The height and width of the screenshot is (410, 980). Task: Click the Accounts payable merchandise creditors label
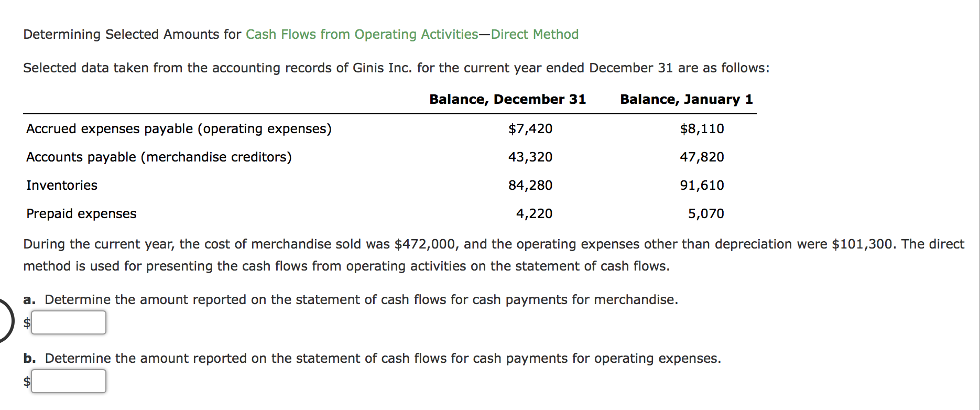coord(159,157)
